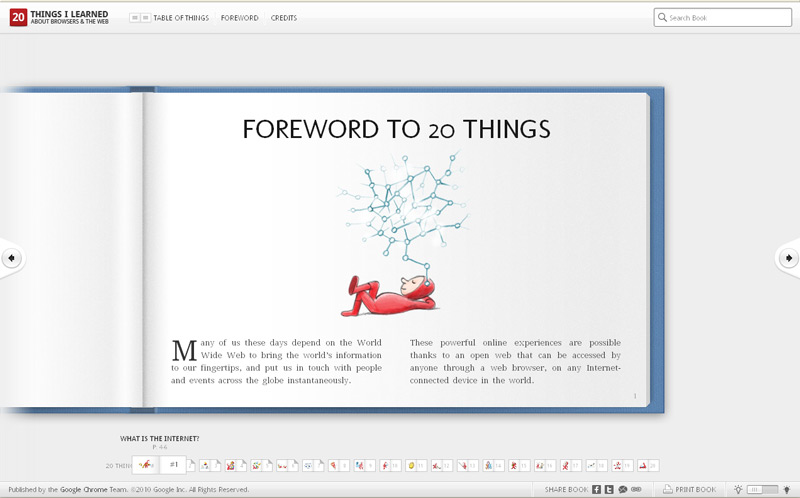The width and height of the screenshot is (800, 498).
Task: Open the Foreword section
Action: pos(239,18)
